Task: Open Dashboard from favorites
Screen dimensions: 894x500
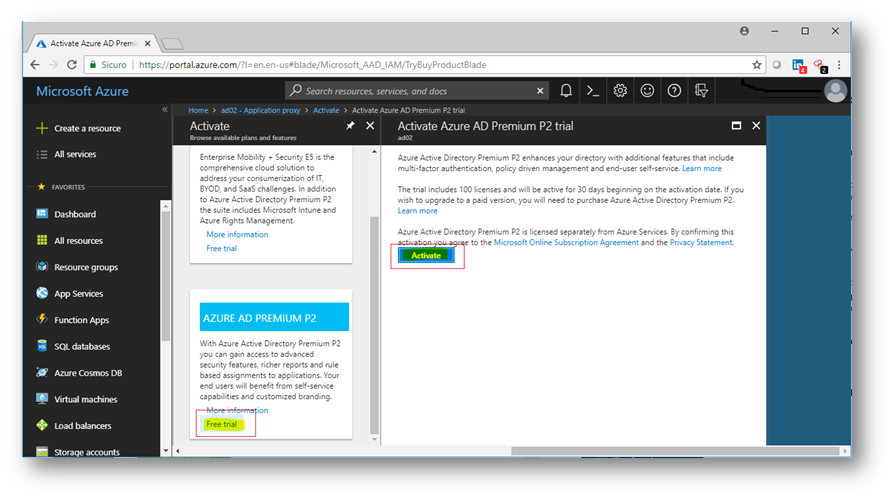Action: click(x=75, y=214)
